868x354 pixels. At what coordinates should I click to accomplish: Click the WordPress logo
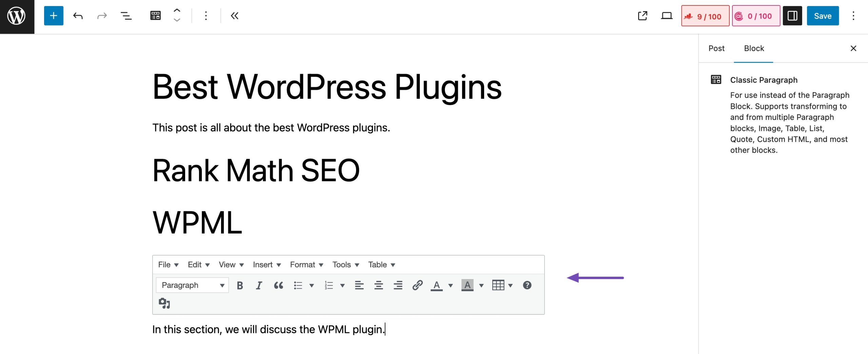pos(17,16)
